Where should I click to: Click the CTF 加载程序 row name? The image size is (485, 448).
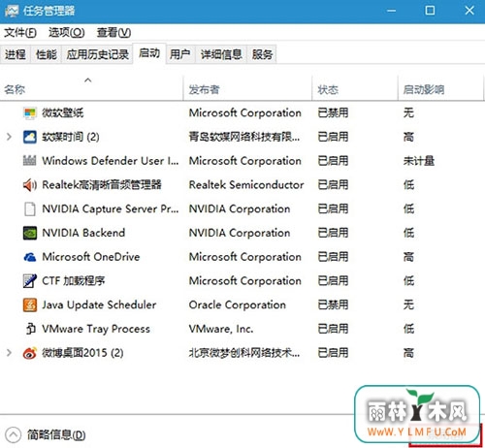(74, 280)
